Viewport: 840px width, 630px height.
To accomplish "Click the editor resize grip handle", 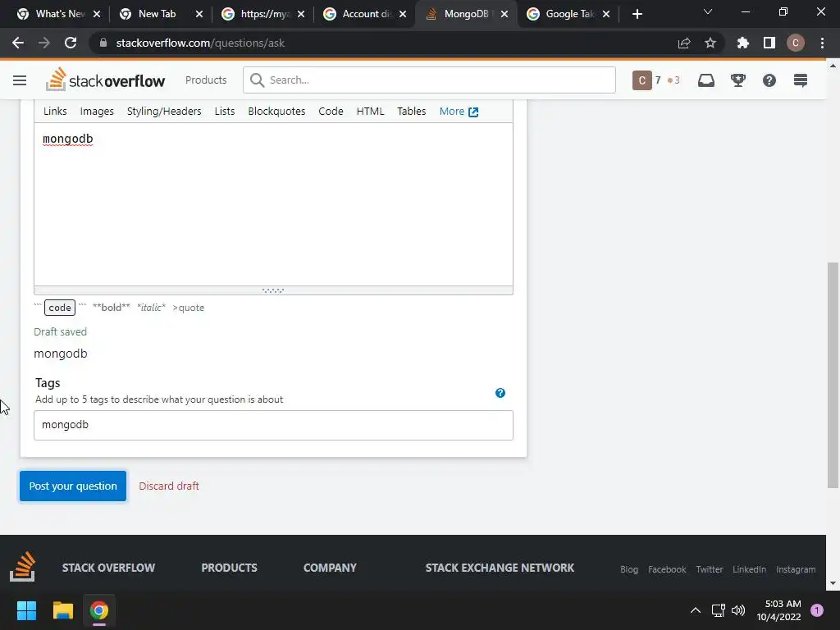I will 273,290.
